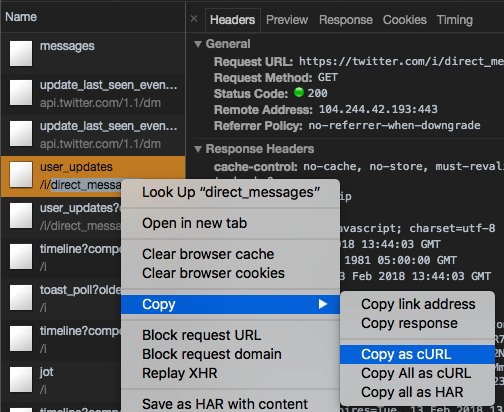The image size is (504, 412).
Task: Choose Clear browser cookies
Action: (231, 273)
